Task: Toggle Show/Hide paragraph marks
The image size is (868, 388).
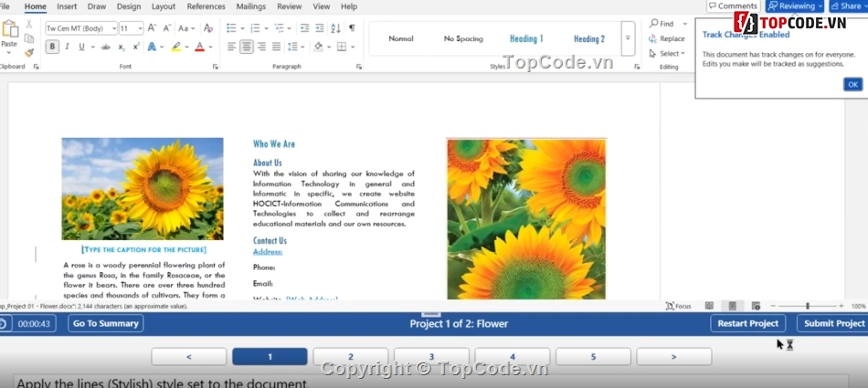Action: coord(352,28)
